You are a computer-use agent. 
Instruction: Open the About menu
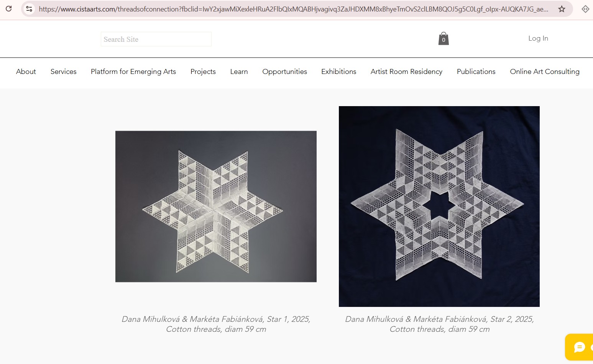coord(26,72)
